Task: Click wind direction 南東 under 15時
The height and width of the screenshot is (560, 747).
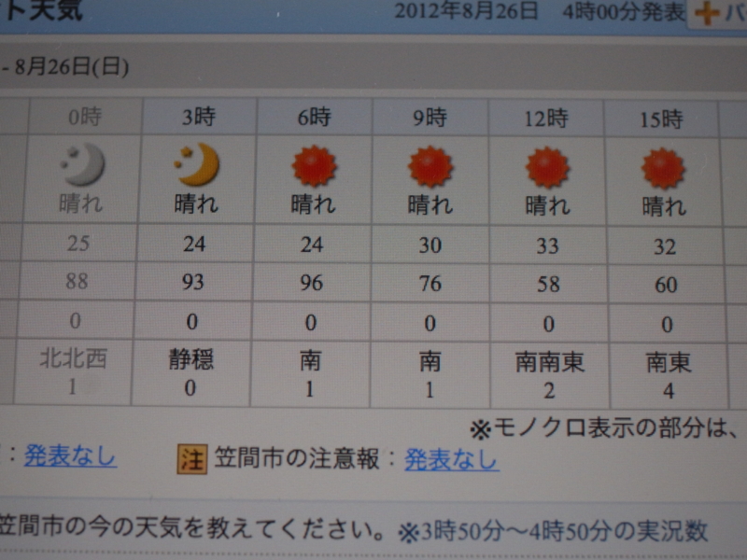Action: (669, 363)
